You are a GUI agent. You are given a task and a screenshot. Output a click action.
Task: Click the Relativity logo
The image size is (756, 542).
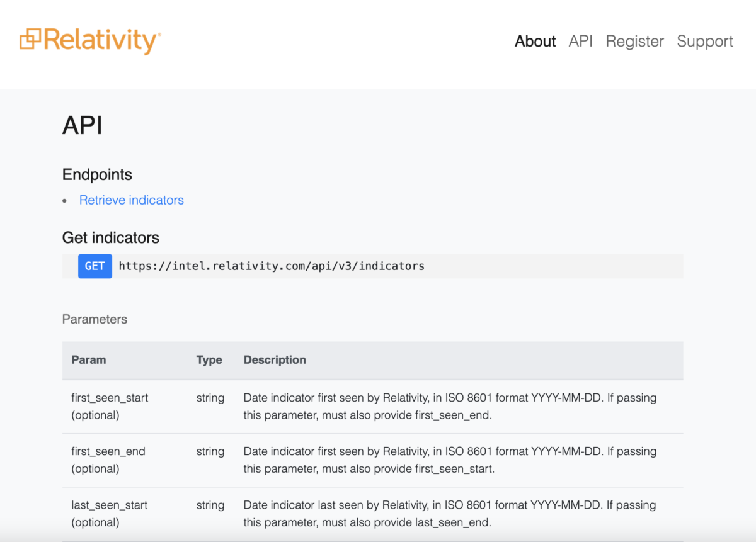(90, 40)
